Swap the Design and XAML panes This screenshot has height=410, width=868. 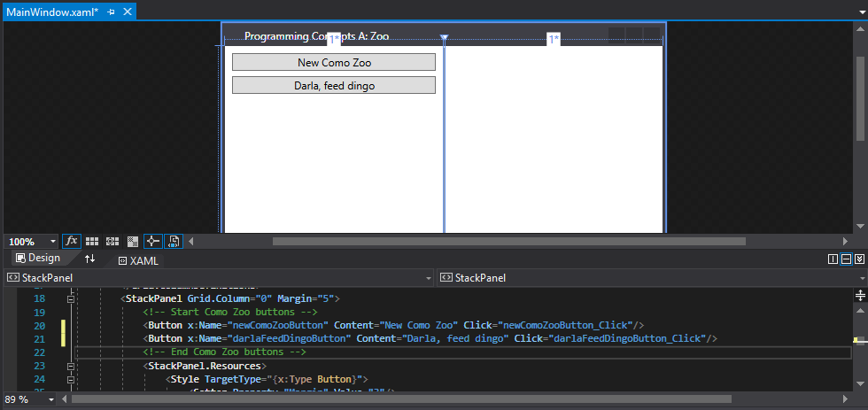(89, 259)
